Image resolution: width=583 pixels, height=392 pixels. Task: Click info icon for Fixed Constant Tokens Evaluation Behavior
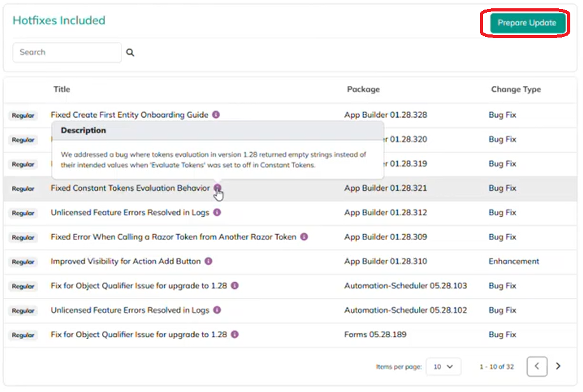(x=217, y=188)
